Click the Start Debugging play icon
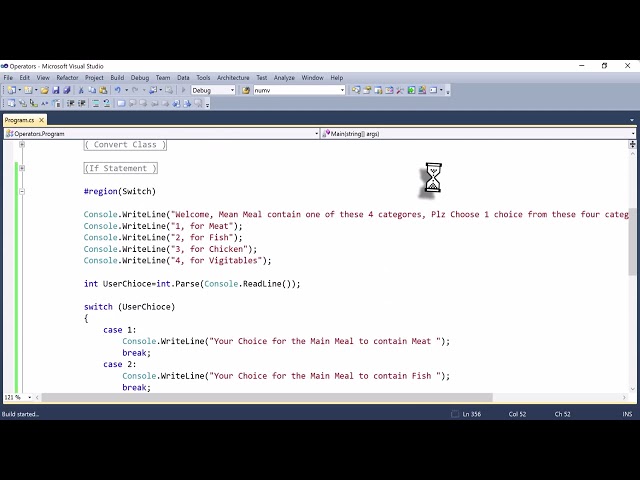 [183, 90]
